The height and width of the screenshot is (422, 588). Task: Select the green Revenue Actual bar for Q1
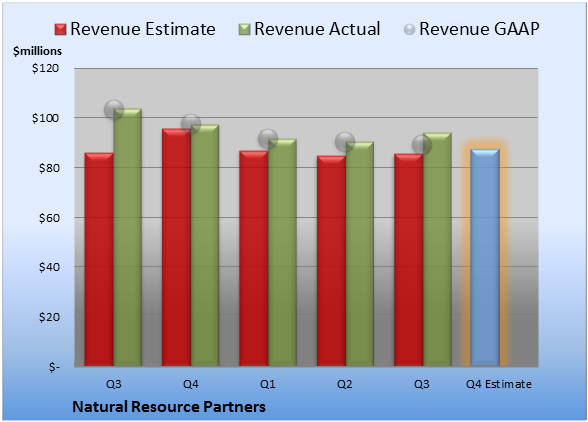[x=282, y=252]
